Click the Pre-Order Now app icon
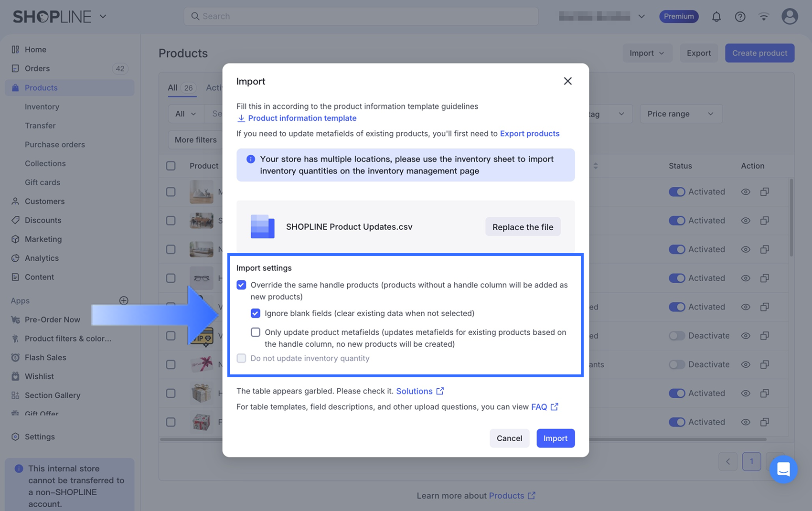 pyautogui.click(x=15, y=319)
